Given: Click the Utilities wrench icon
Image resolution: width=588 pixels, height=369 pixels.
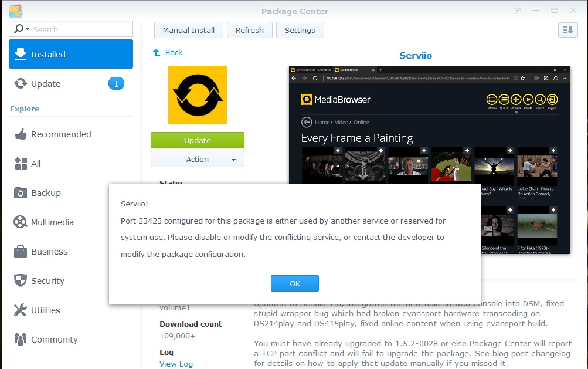Looking at the screenshot, I should 21,310.
